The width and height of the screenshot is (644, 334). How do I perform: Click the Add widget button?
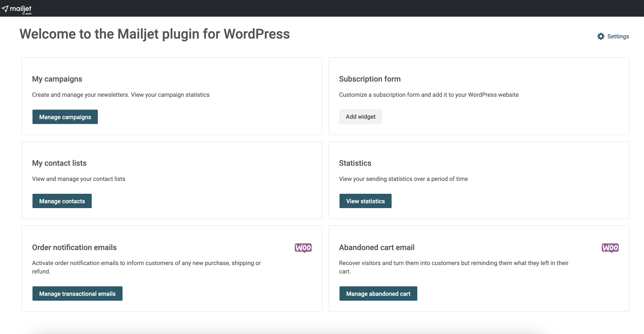360,117
